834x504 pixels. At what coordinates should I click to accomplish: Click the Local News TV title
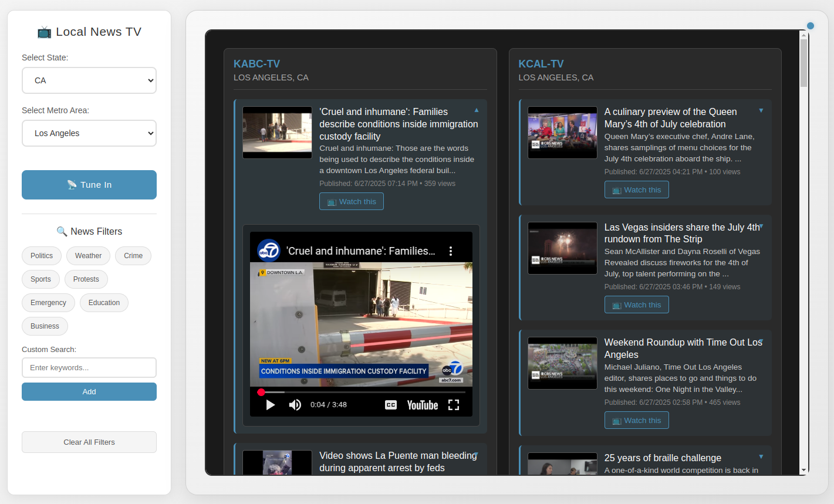(x=89, y=32)
